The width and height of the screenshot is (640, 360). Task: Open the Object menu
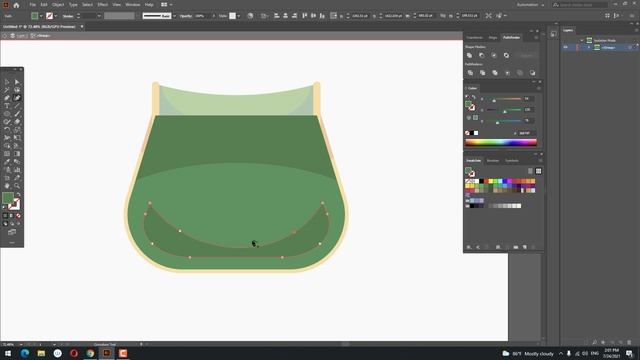[x=58, y=5]
